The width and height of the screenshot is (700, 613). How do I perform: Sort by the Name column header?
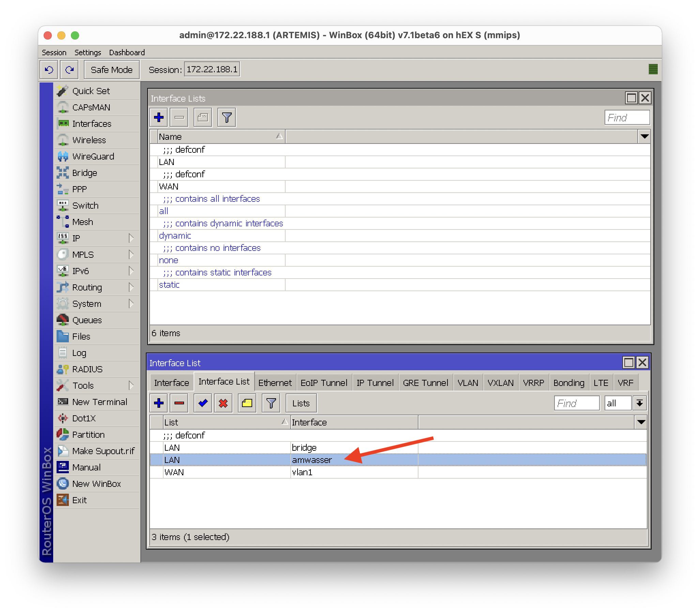point(219,136)
